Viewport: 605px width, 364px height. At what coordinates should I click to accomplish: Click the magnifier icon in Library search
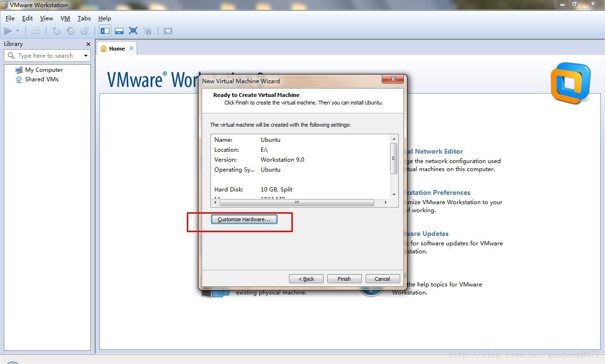[x=11, y=55]
